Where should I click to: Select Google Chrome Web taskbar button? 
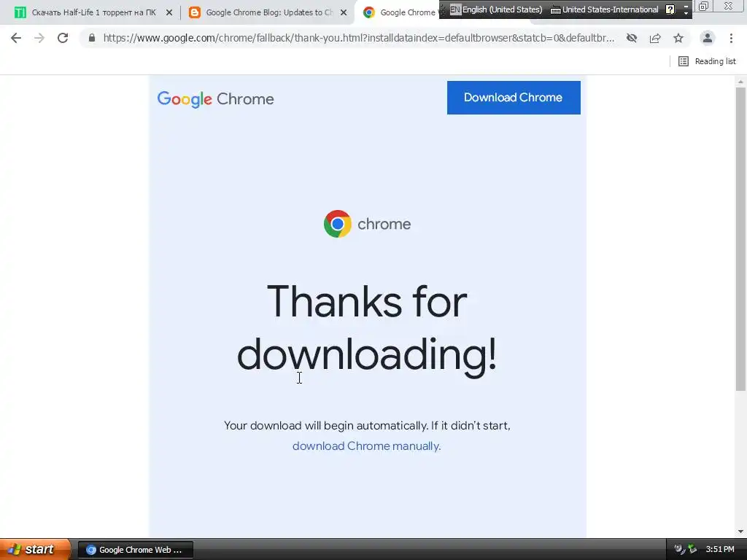[135, 550]
